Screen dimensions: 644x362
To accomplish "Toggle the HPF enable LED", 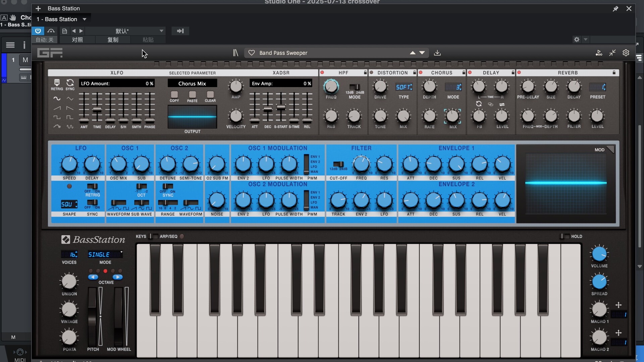I will [x=322, y=73].
